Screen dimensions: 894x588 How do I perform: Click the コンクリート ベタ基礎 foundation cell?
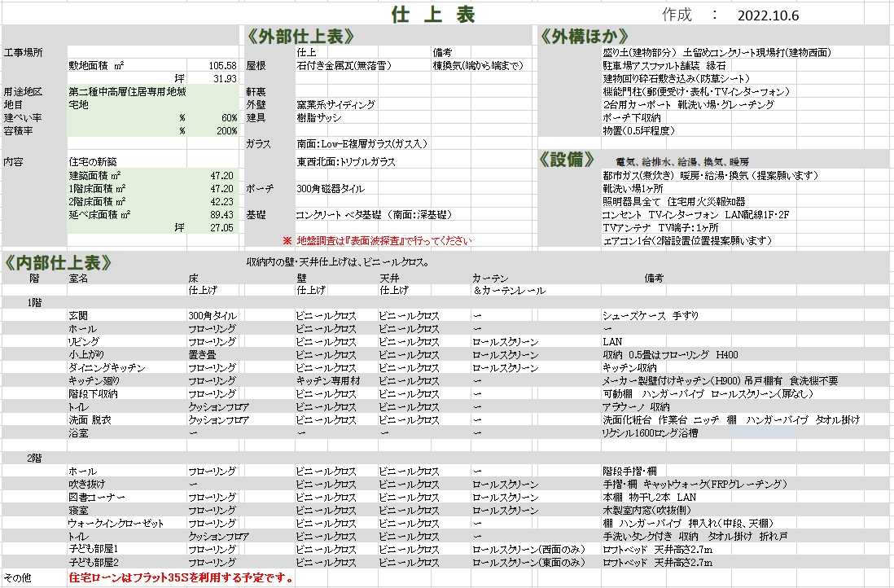[374, 215]
